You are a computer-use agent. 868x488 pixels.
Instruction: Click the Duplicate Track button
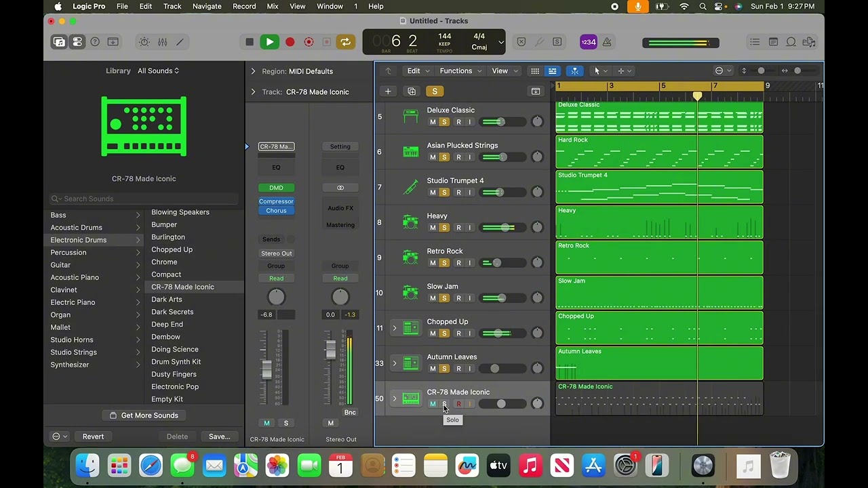pyautogui.click(x=411, y=91)
